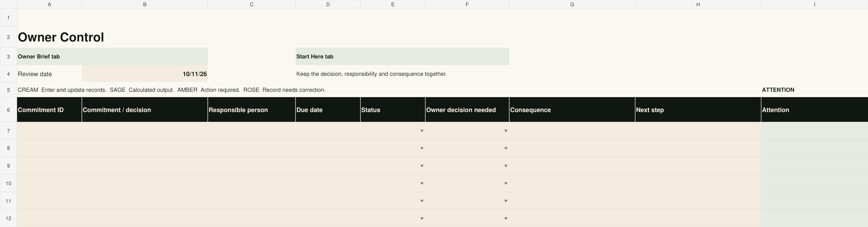
Task: Expand Owner decision needed dropdown in row 10
Action: [506, 184]
